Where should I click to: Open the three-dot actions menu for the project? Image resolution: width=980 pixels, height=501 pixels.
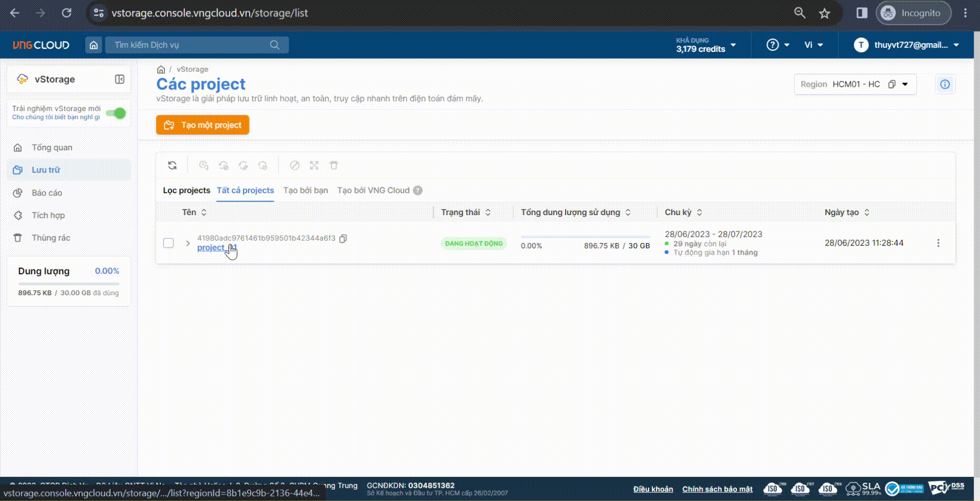click(x=938, y=243)
